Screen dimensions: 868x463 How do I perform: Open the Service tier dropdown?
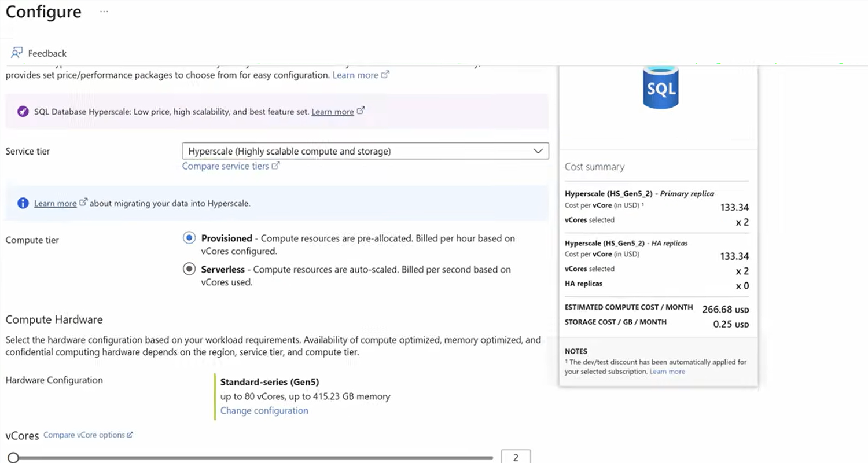pyautogui.click(x=365, y=151)
